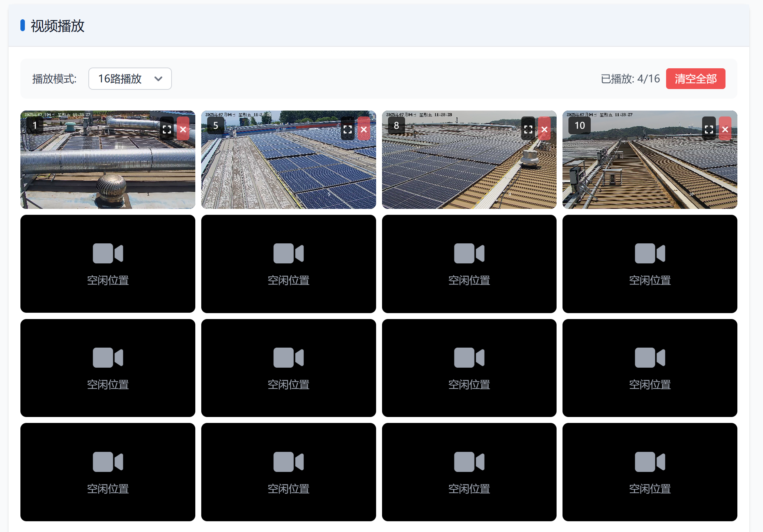Close the camera 10 video feed
763x532 pixels.
pos(725,129)
